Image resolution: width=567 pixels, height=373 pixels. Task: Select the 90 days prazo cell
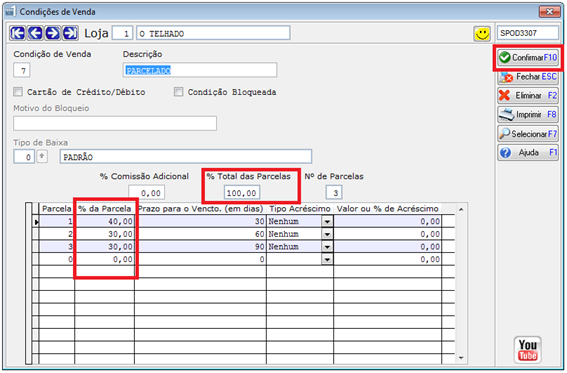[x=200, y=247]
